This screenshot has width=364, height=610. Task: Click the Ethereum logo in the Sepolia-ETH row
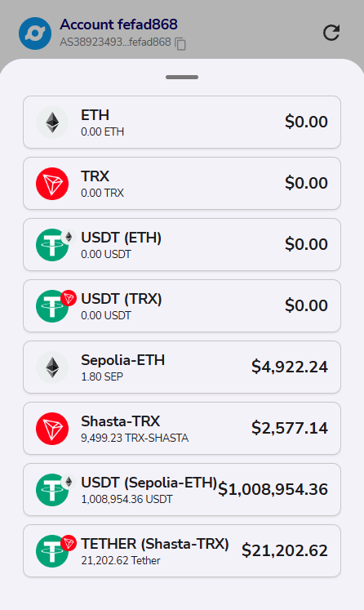pyautogui.click(x=52, y=367)
